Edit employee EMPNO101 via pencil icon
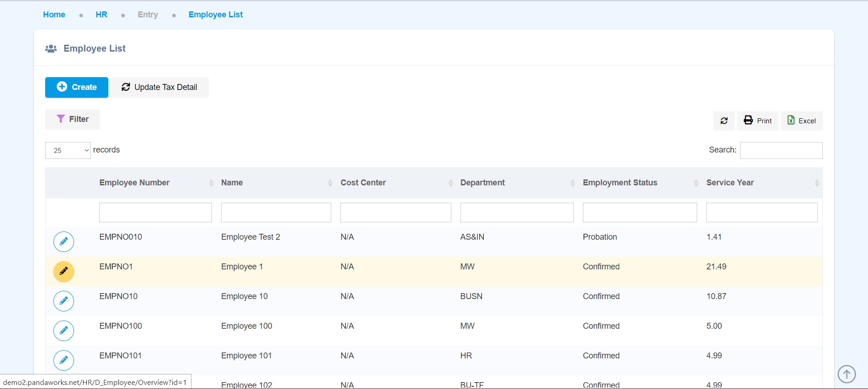Viewport: 868px width, 389px height. 64,360
